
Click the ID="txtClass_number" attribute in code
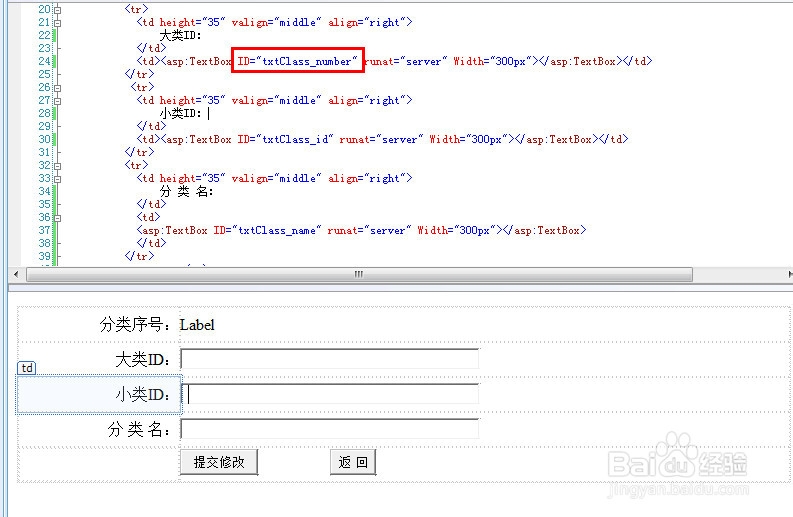(x=297, y=61)
